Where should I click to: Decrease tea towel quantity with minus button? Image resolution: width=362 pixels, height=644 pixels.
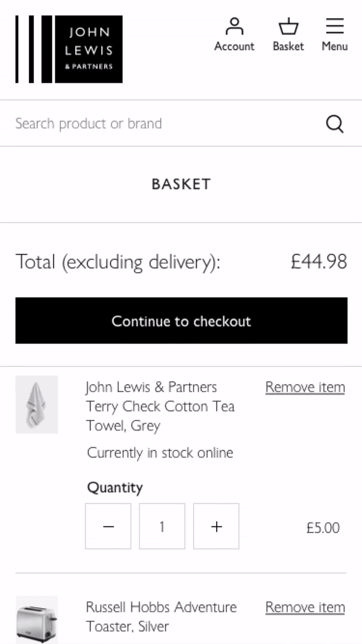(x=108, y=526)
